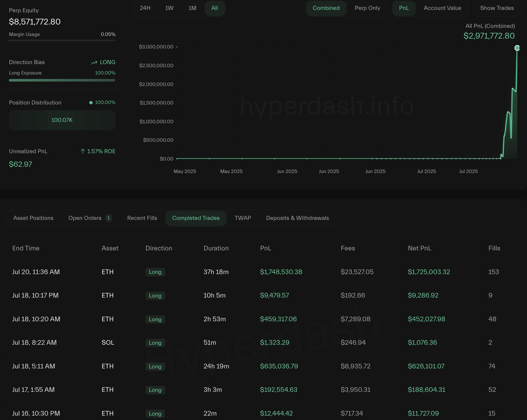Switch chart to Combined mode

click(x=326, y=8)
